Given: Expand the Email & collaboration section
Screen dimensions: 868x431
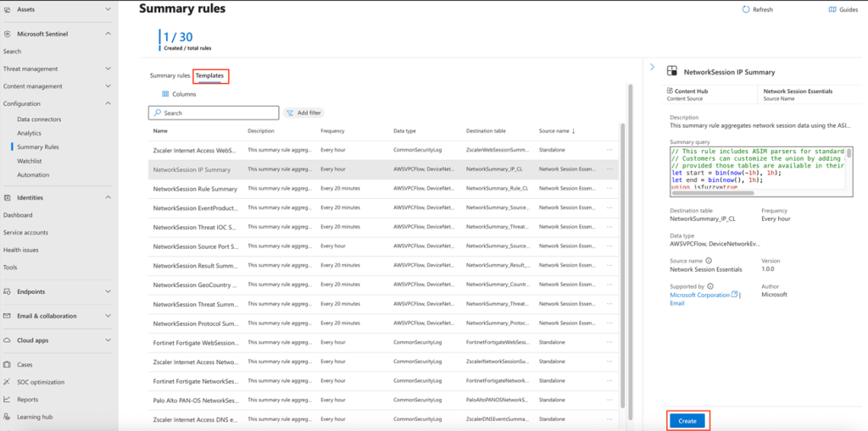Looking at the screenshot, I should coord(108,316).
